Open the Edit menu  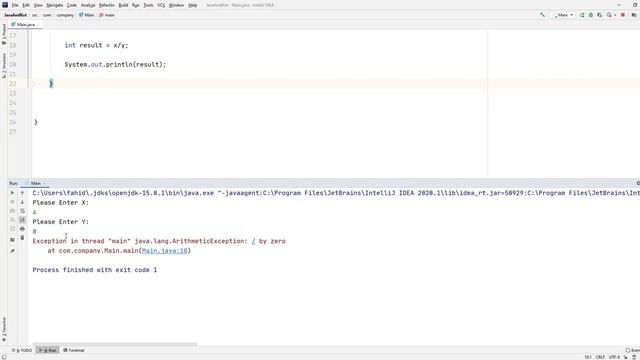coord(26,5)
